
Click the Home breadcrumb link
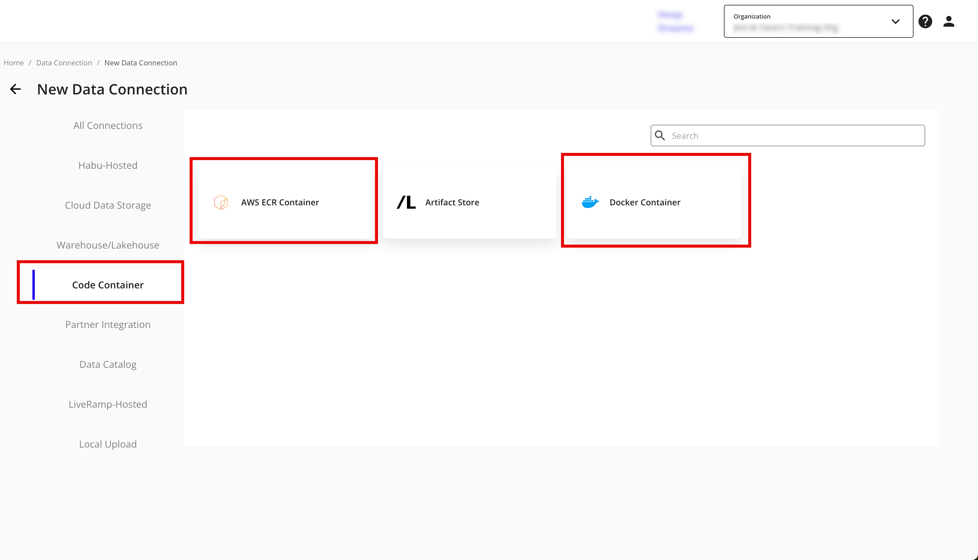tap(13, 63)
